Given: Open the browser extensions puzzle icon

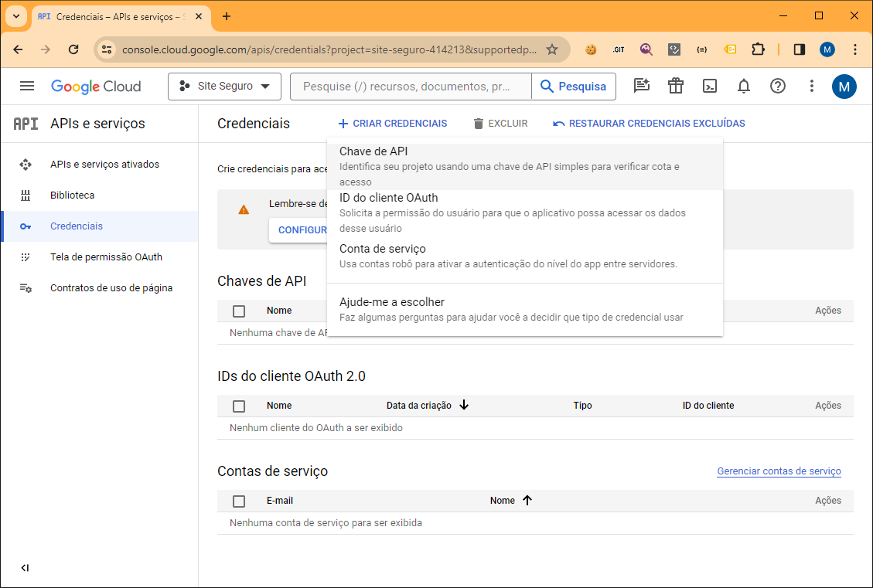Looking at the screenshot, I should (x=758, y=49).
